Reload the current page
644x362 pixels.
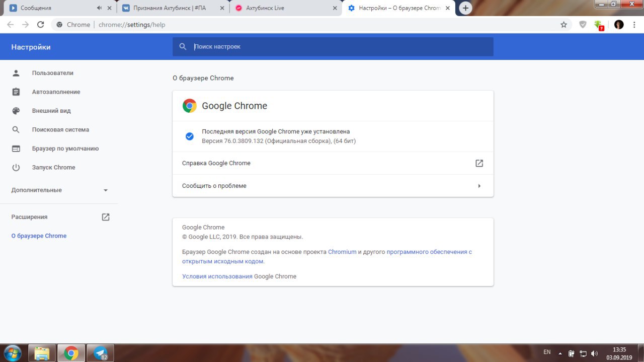(x=41, y=25)
